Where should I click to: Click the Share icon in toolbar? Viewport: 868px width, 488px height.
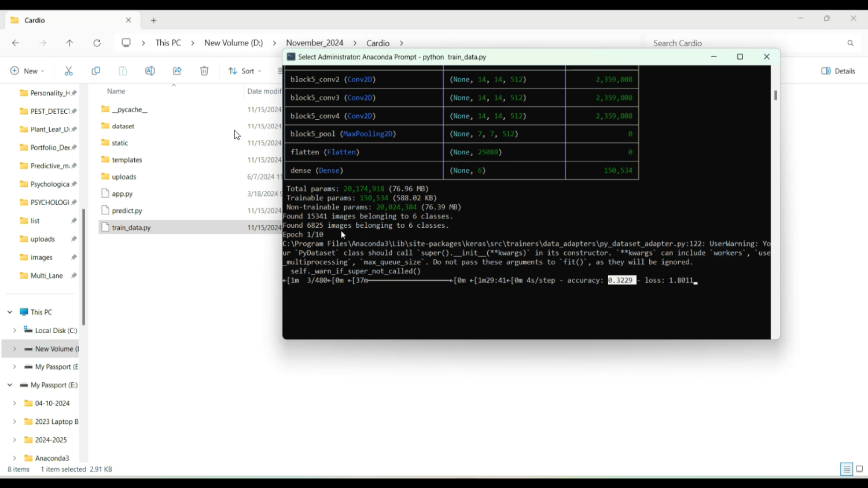click(x=177, y=71)
